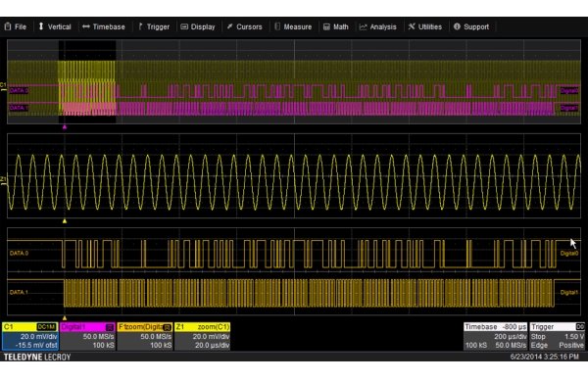Open the Support menu
This screenshot has width=588, height=382.
point(471,26)
